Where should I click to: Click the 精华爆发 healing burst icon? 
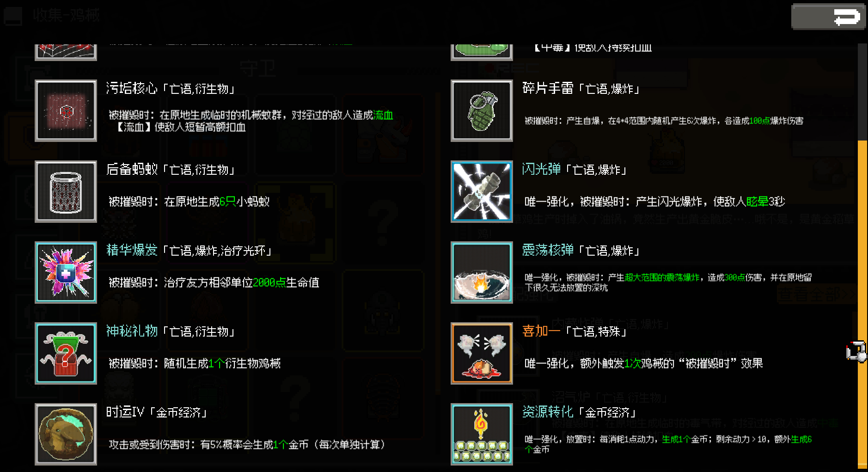coord(66,273)
